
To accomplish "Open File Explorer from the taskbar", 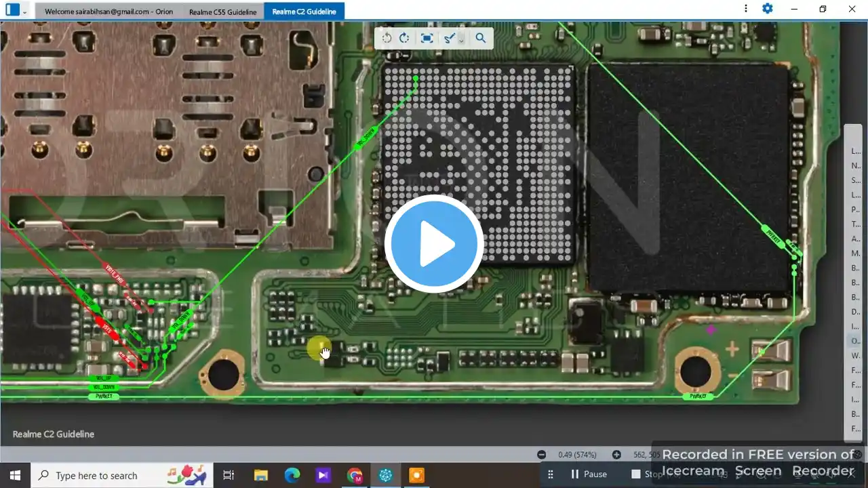I will point(260,475).
